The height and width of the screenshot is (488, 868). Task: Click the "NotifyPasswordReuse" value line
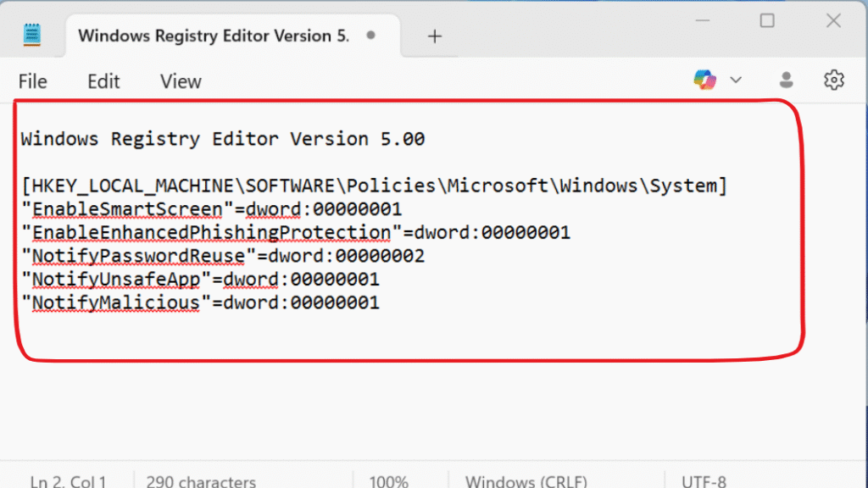[223, 256]
